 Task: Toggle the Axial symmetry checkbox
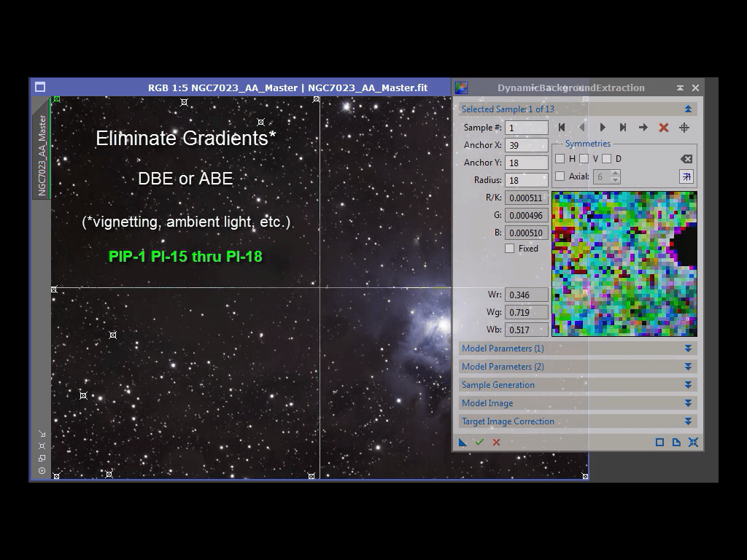click(x=560, y=176)
